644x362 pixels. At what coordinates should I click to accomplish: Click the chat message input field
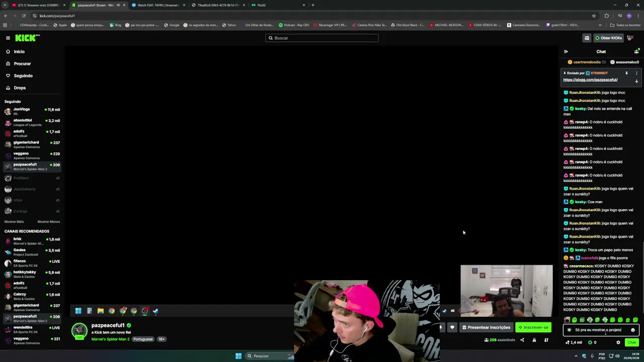tap(601, 330)
